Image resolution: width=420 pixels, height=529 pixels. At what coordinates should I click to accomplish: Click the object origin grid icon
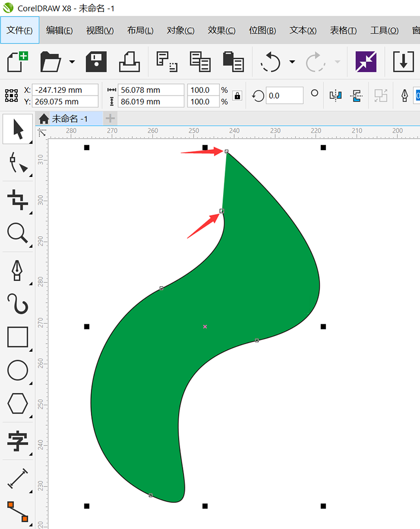pos(12,96)
